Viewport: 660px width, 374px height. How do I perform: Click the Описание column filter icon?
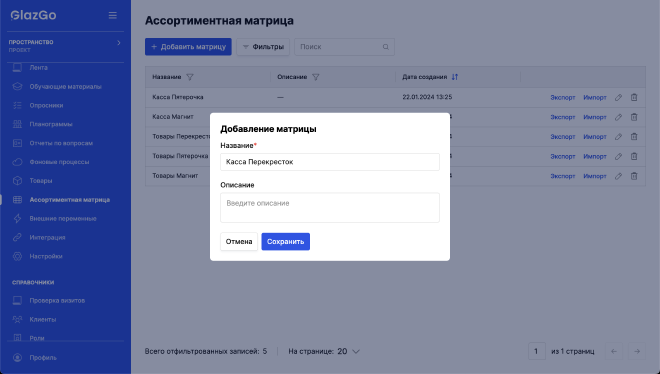click(x=316, y=77)
